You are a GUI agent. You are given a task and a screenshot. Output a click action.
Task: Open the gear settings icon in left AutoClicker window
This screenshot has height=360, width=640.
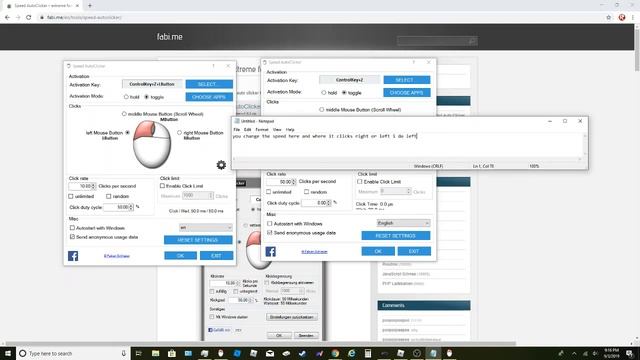[221, 164]
